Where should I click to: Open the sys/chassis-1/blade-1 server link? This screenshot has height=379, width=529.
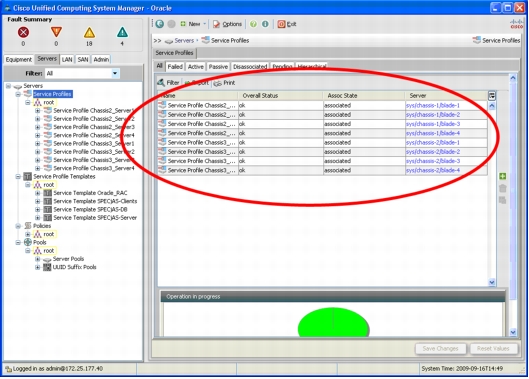pos(433,105)
